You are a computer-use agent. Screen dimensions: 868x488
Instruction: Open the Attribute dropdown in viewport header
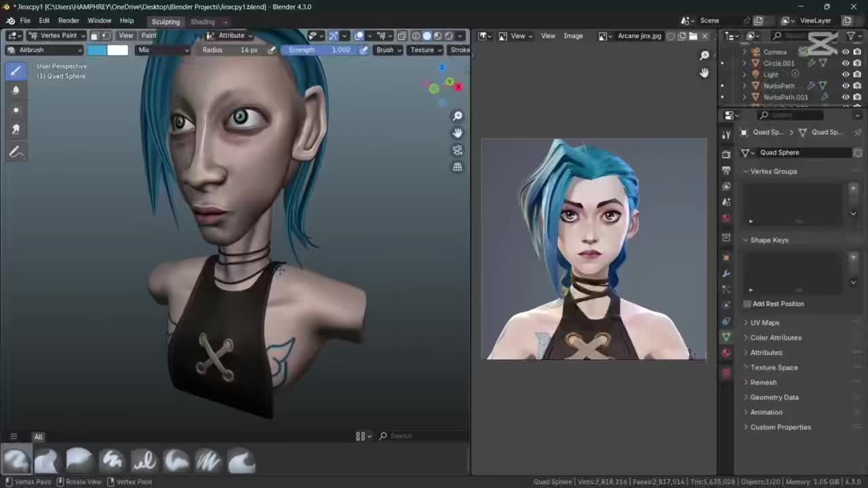click(x=229, y=35)
